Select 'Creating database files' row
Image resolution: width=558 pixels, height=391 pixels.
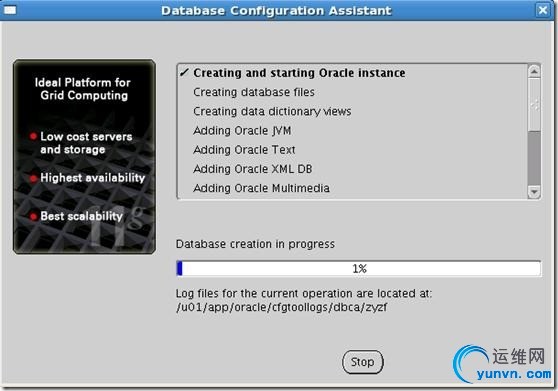point(352,92)
